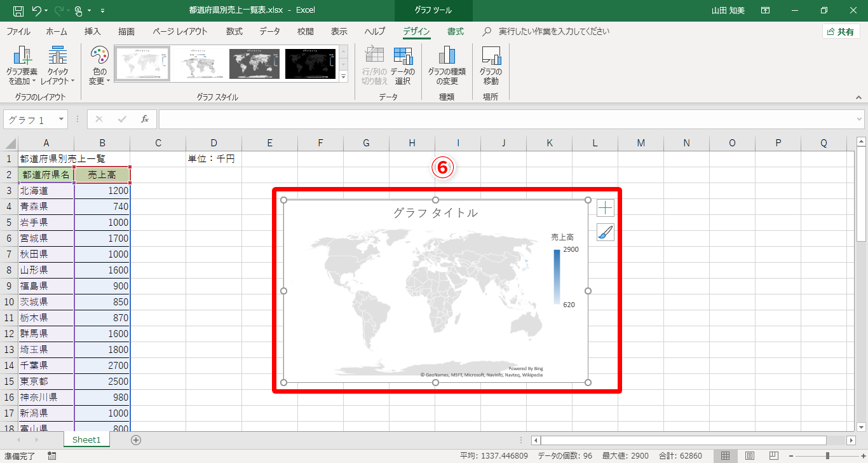
Task: Open the 書式 chart tools tab
Action: coord(455,31)
